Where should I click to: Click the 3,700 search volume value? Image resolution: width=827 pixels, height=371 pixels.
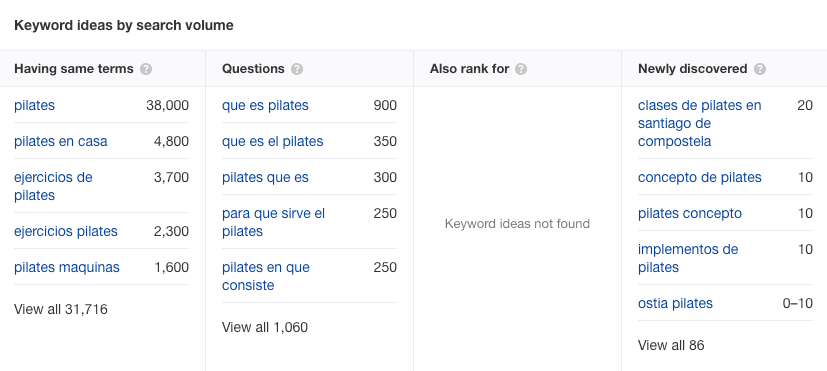coord(171,177)
